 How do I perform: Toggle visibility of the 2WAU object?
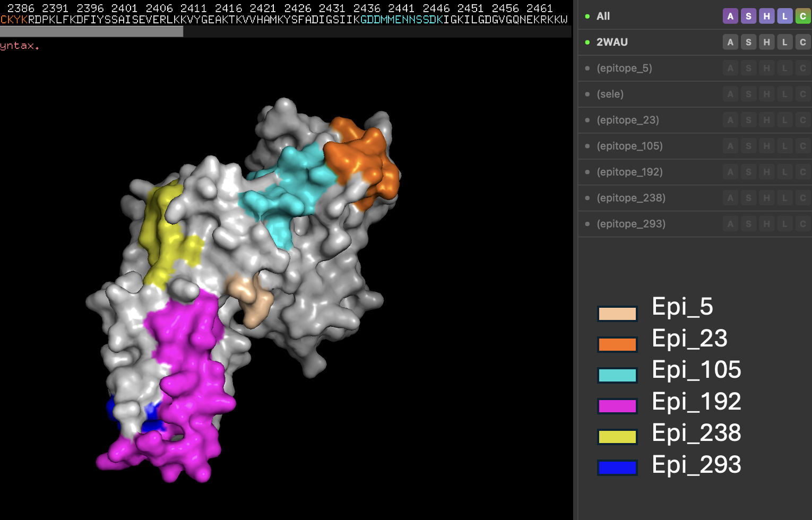[611, 42]
